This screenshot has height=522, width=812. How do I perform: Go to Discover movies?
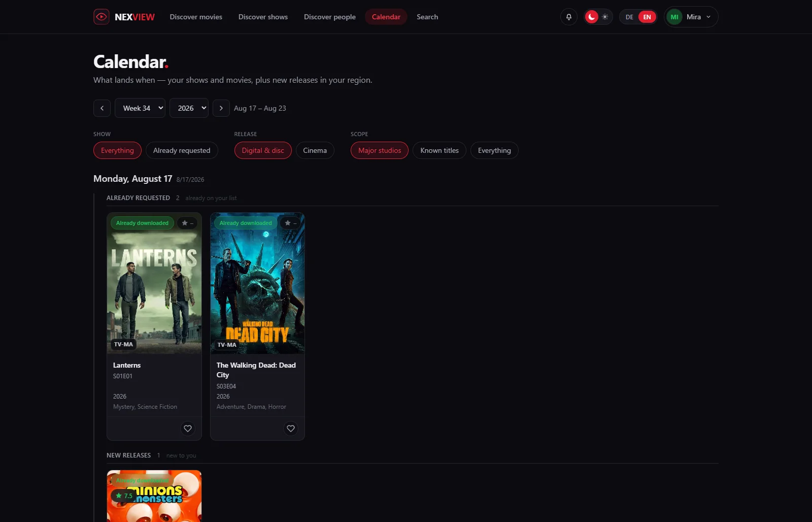196,17
